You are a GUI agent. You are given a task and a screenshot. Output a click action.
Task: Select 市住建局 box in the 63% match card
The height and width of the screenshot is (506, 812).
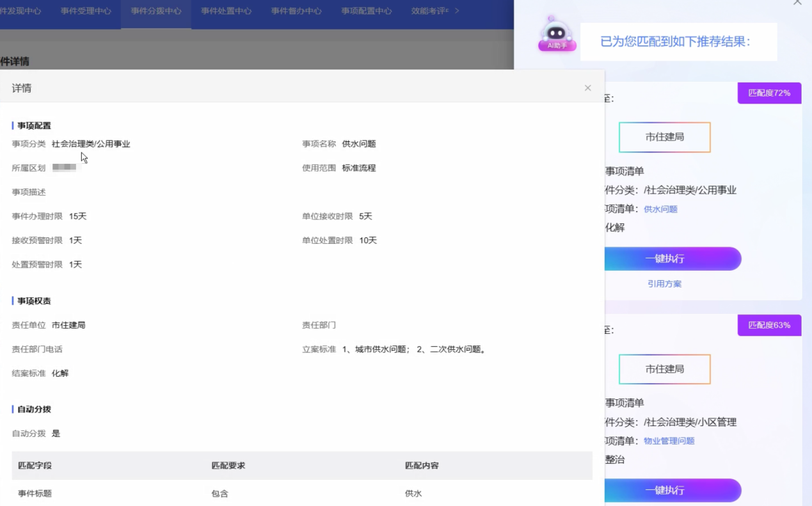(664, 369)
